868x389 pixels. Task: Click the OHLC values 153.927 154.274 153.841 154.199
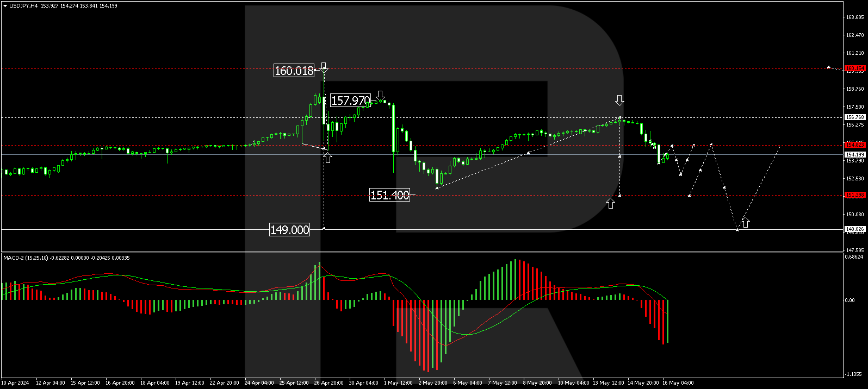coord(79,6)
